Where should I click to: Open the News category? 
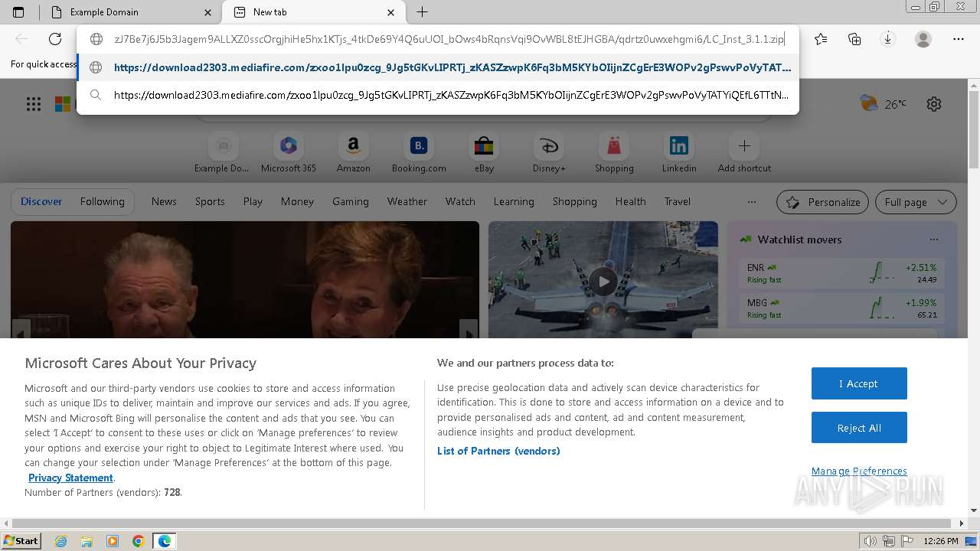coord(164,201)
